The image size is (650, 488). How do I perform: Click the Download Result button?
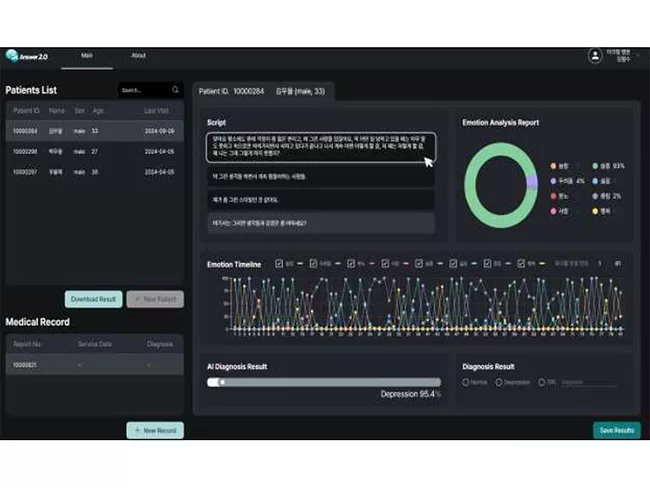(x=93, y=299)
